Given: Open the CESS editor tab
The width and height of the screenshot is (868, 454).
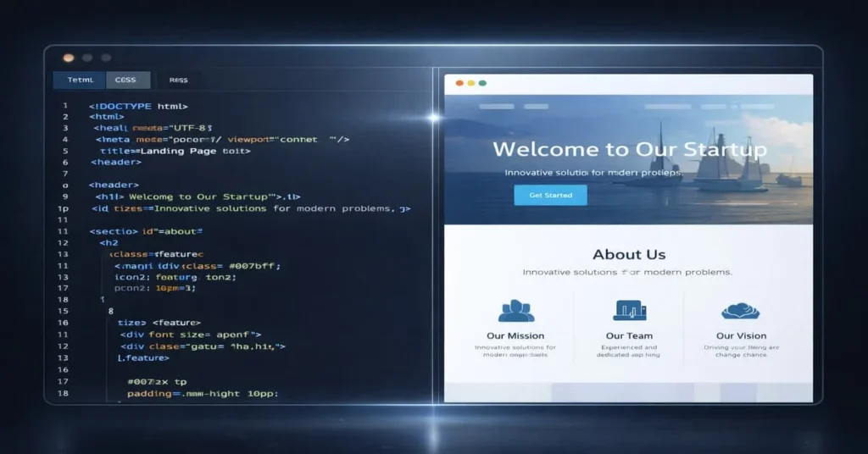Looking at the screenshot, I should coord(129,80).
